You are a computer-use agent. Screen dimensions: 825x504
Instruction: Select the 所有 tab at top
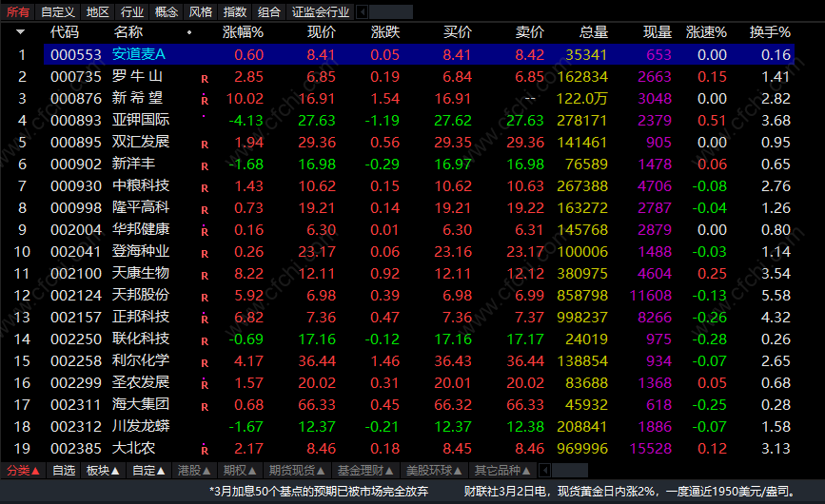18,11
